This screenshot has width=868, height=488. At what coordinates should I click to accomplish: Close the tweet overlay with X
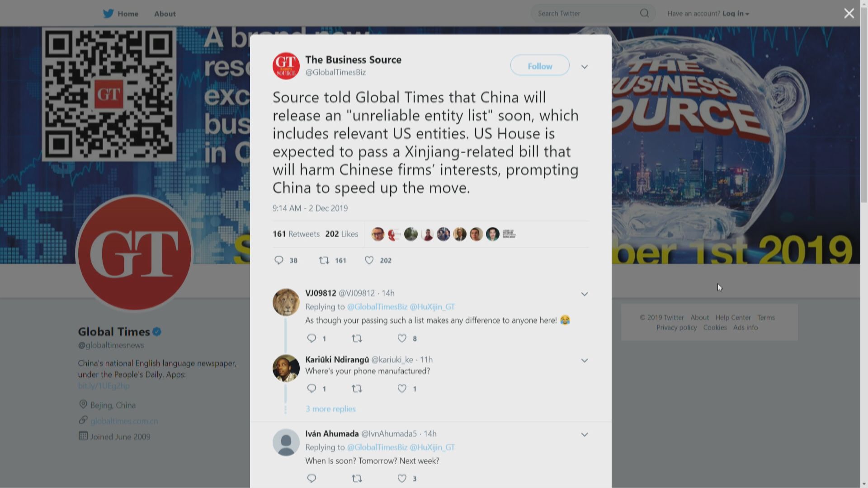[x=849, y=14]
